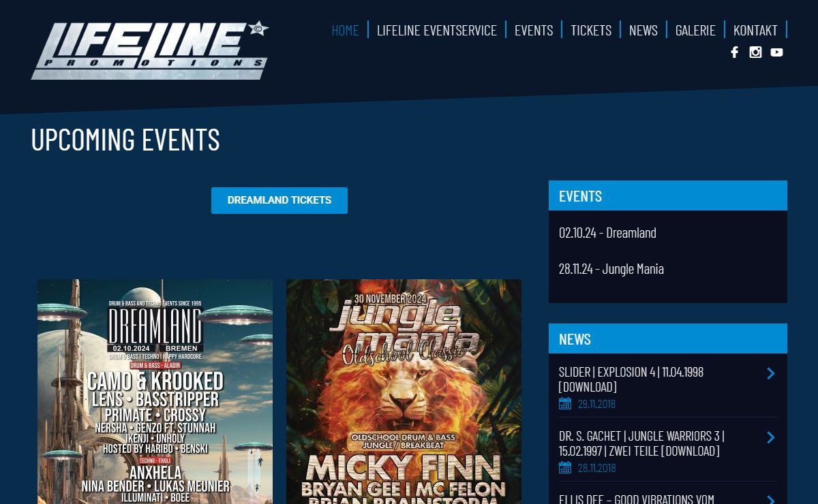Open the KONTAKT menu item
Viewport: 818px width, 504px height.
tap(755, 30)
